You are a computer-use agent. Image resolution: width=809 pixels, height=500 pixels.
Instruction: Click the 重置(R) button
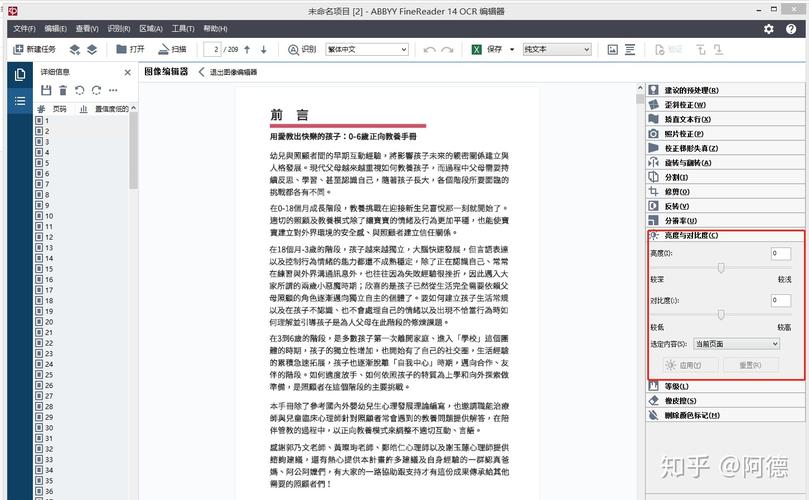pos(750,365)
